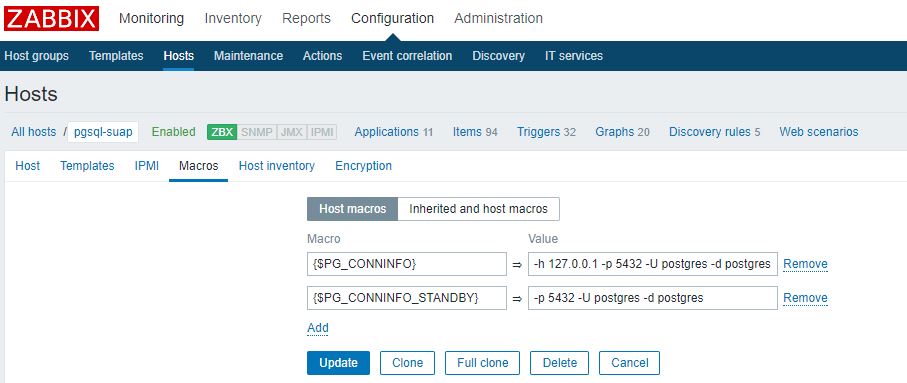Open the Administration menu
This screenshot has height=383, width=907.
[499, 19]
